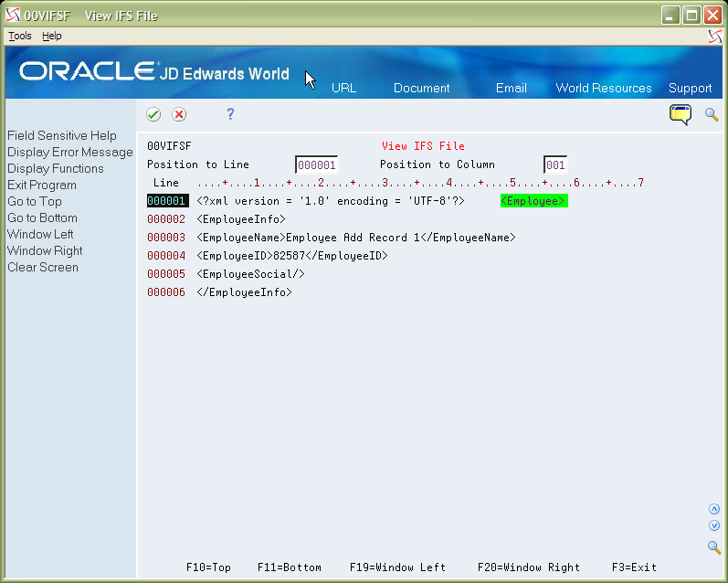Minimize the View IFS File window
This screenshot has height=583, width=728.
coord(670,16)
